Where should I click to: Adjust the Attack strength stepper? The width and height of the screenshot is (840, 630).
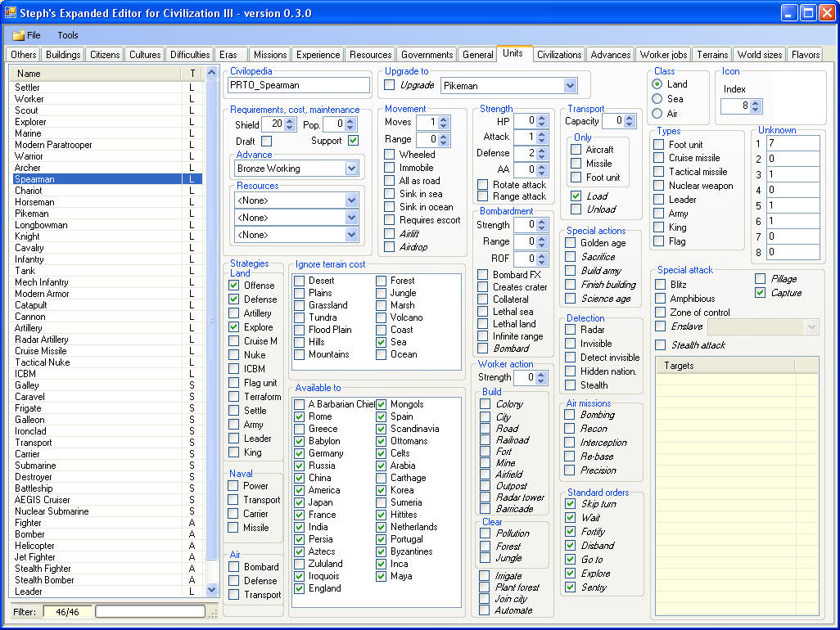point(542,137)
